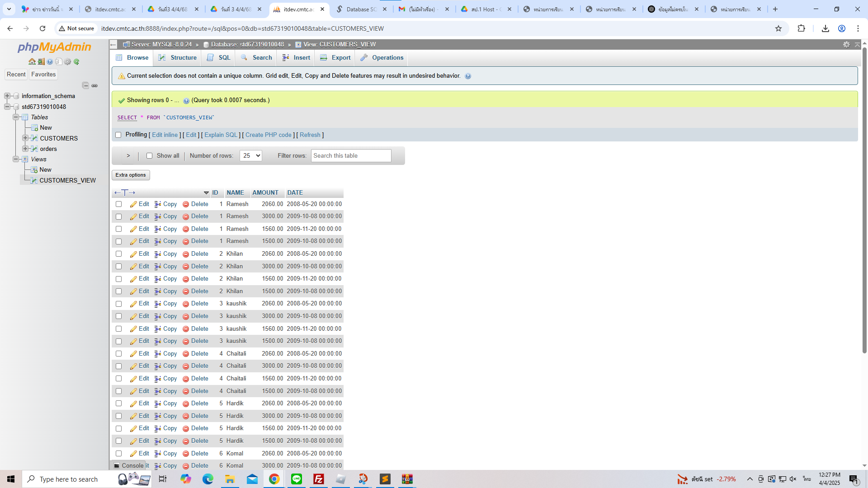The width and height of the screenshot is (868, 488).
Task: Open page settings gear at top right
Action: tap(846, 44)
